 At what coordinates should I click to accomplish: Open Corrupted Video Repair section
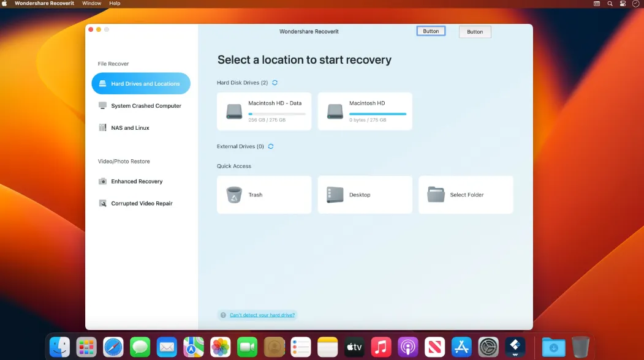pyautogui.click(x=141, y=203)
